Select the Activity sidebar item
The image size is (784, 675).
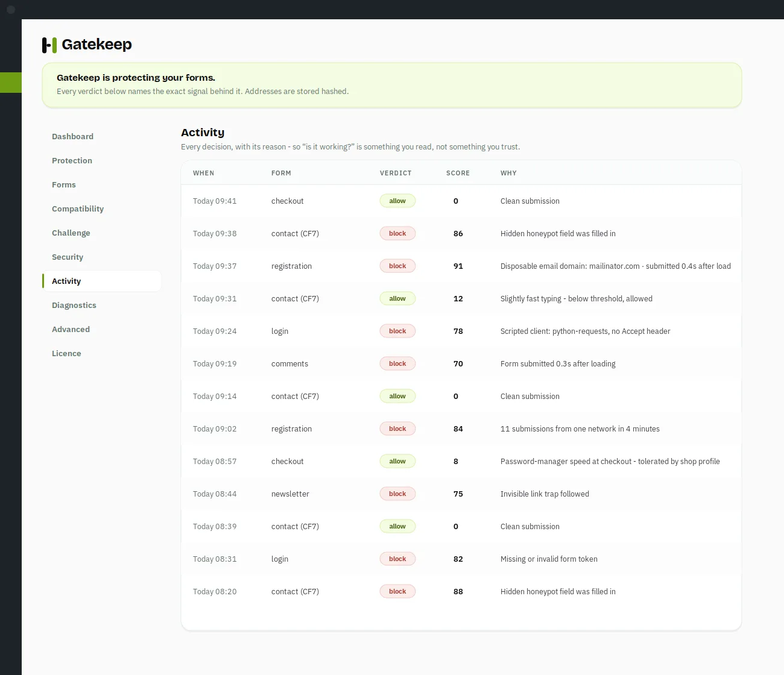[x=101, y=281]
